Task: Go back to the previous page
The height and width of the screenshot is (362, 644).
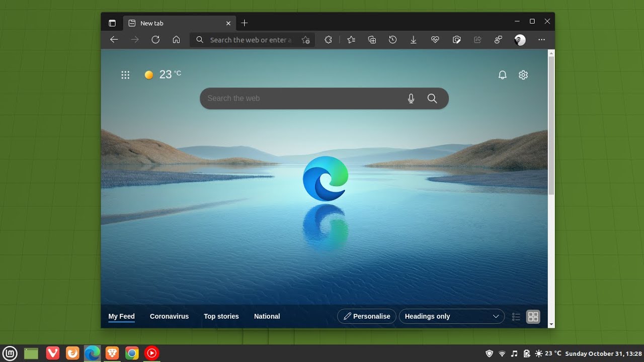Action: tap(114, 40)
